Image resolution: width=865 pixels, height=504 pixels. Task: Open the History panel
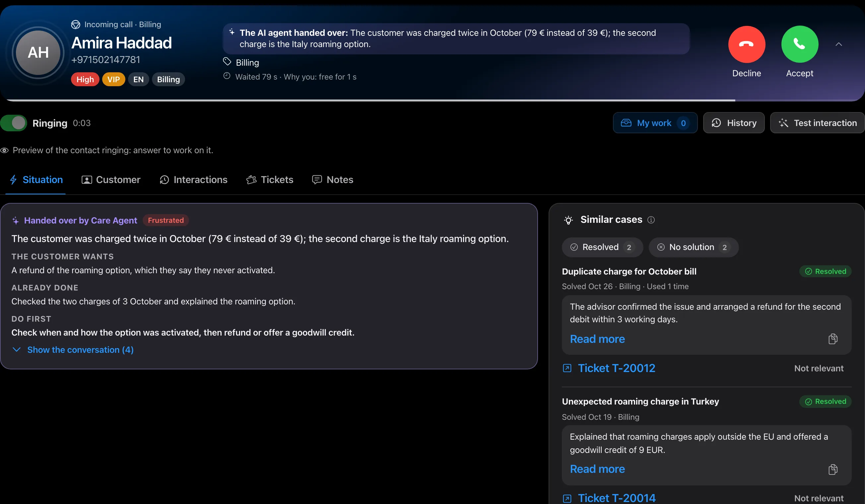click(x=734, y=123)
